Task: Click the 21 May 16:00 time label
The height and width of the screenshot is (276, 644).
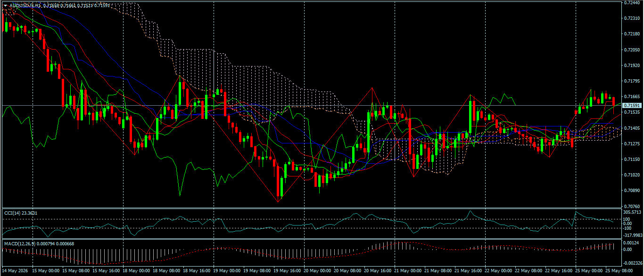Action: pos(468,271)
